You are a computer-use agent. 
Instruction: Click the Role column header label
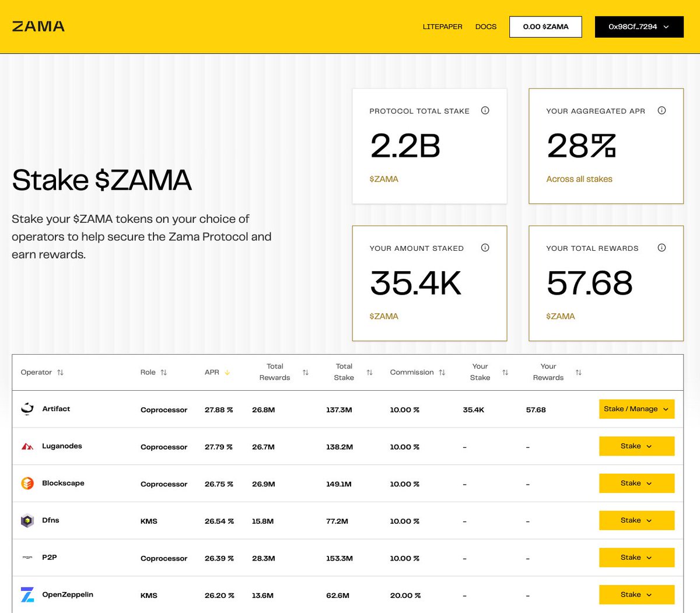[148, 372]
